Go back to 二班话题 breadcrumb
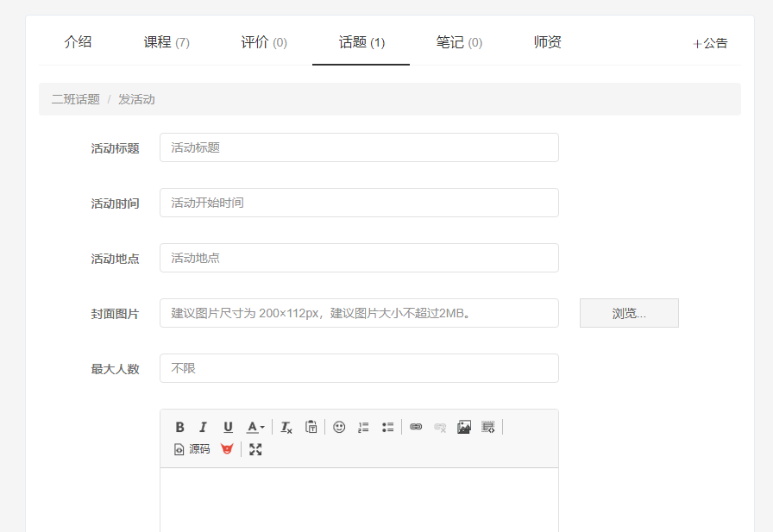 click(76, 99)
